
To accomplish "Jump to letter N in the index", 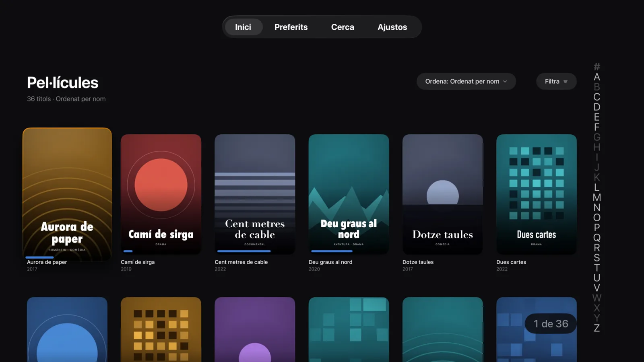I will (x=597, y=208).
